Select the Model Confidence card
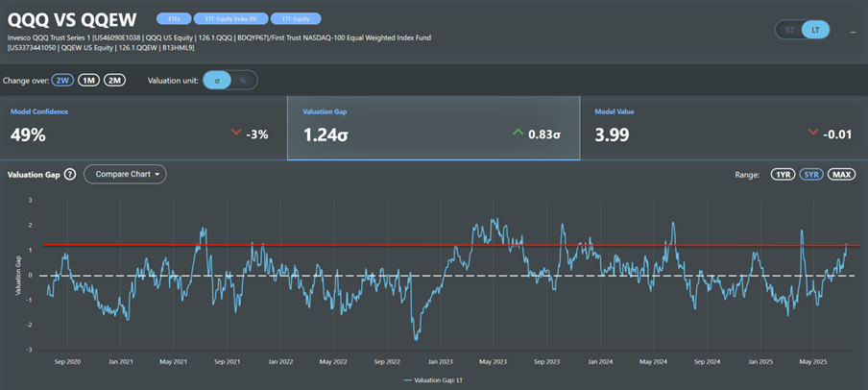 pos(143,128)
